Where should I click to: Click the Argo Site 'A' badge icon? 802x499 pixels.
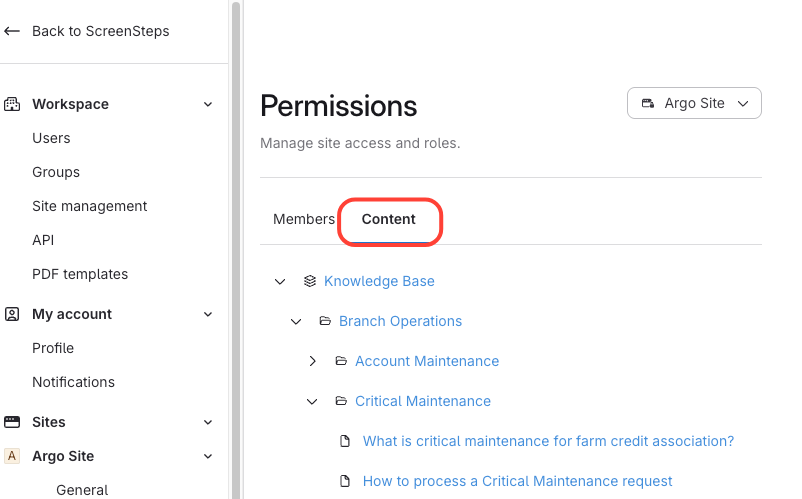coord(12,456)
